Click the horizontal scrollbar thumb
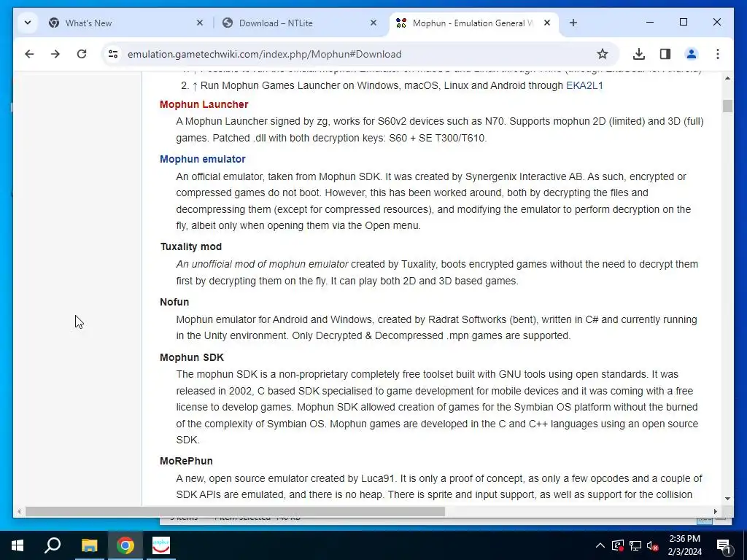 coord(235,511)
